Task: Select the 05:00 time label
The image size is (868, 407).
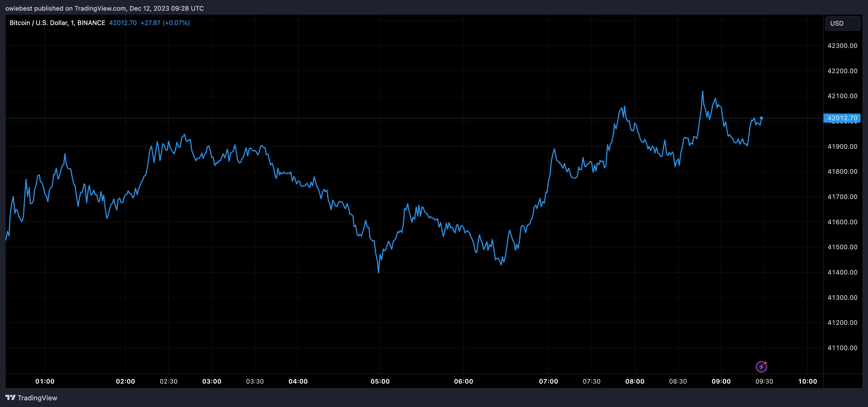Action: coord(380,381)
